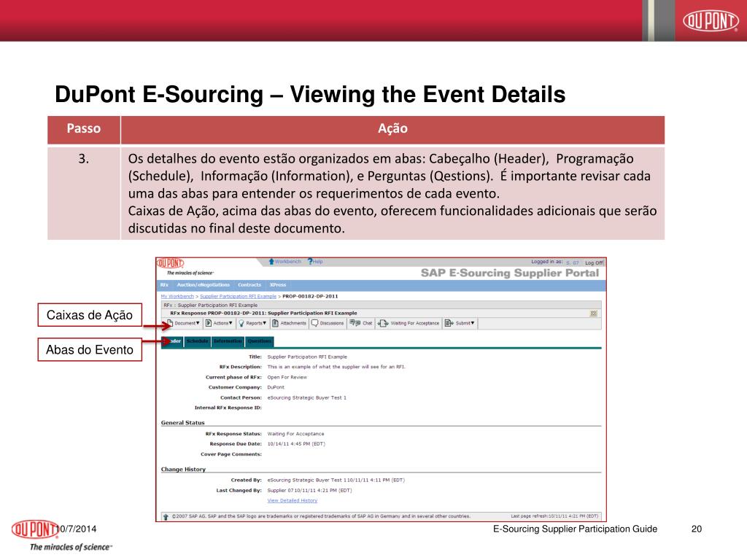Click the 'Change History' section heading

pos(183,469)
